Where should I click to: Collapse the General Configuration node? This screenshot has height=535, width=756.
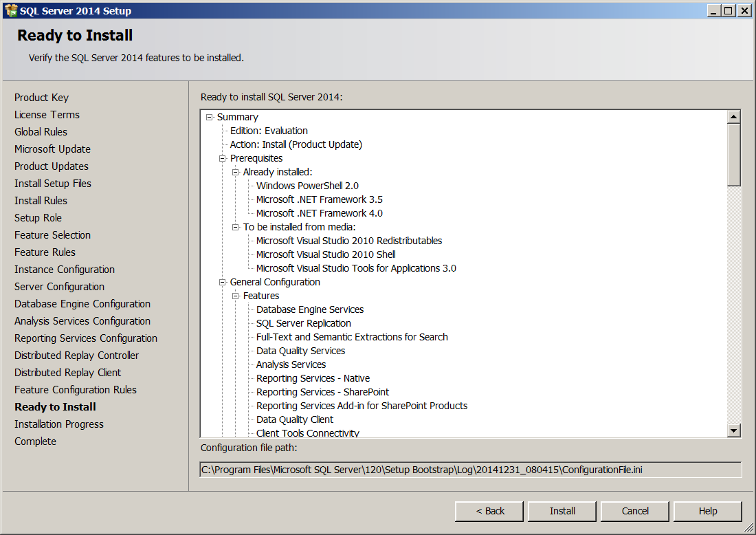click(x=222, y=282)
